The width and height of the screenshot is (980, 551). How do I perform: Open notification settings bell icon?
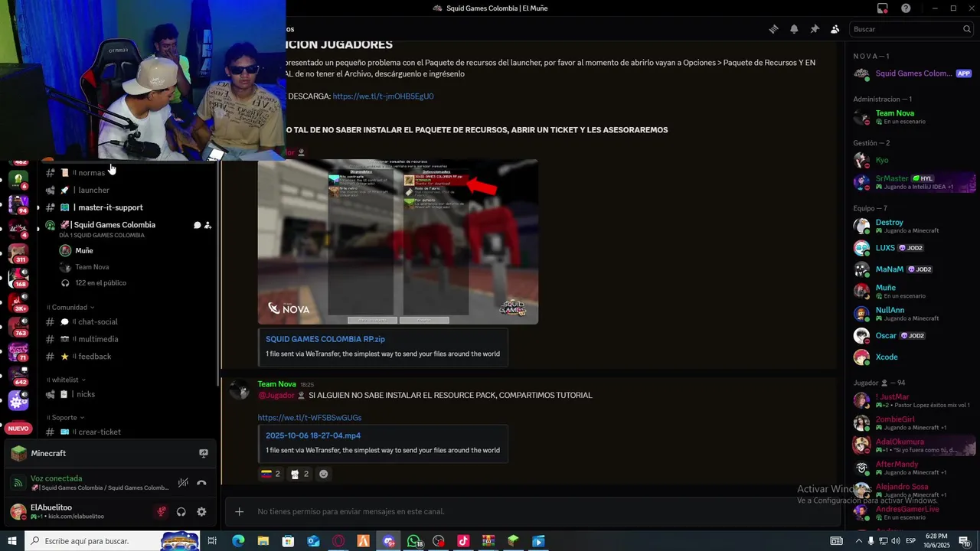794,29
